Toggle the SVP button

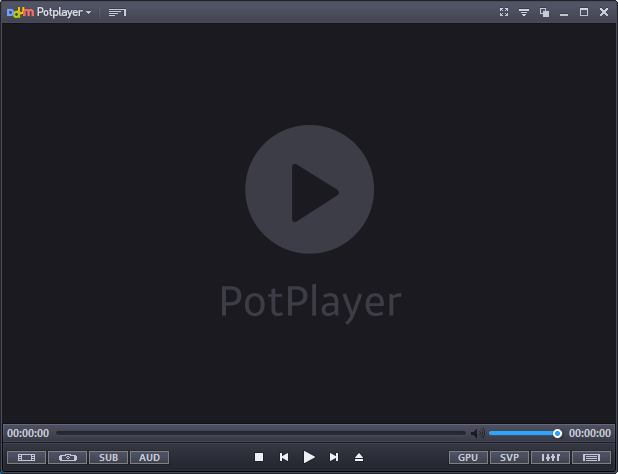pyautogui.click(x=509, y=457)
